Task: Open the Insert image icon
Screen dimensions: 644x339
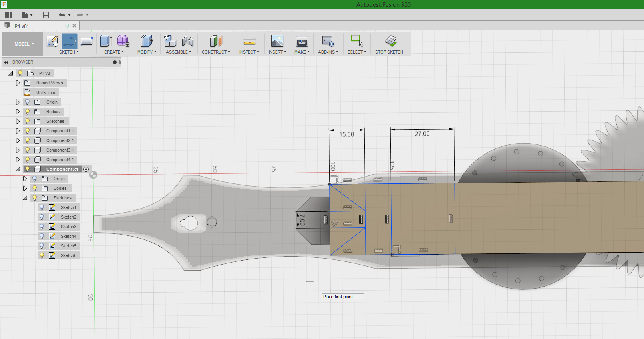Action: point(277,41)
